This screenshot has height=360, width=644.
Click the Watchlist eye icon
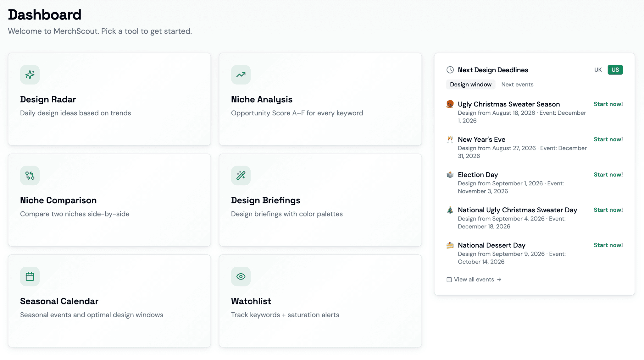pos(241,276)
